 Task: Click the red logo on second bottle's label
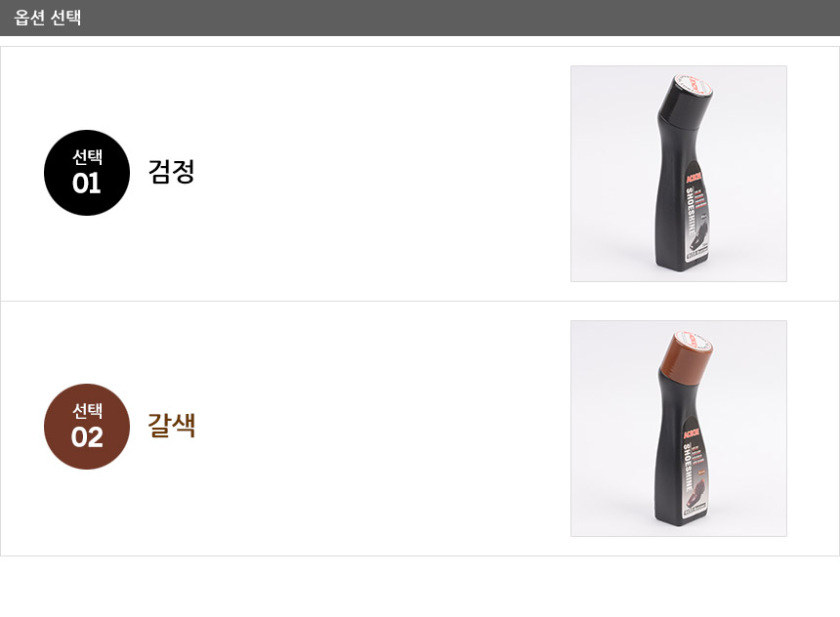point(692,434)
